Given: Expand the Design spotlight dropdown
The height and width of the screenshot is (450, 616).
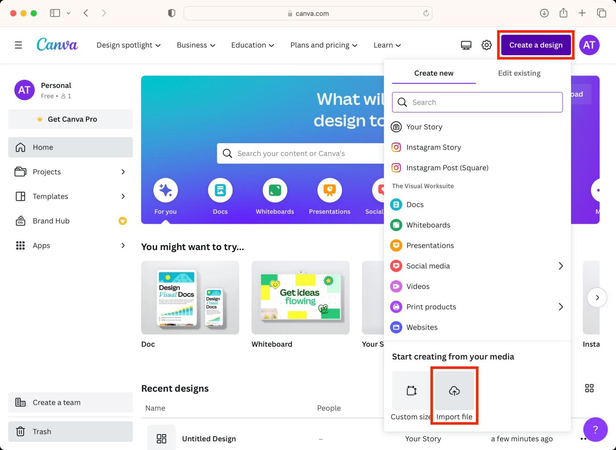Looking at the screenshot, I should coord(131,45).
